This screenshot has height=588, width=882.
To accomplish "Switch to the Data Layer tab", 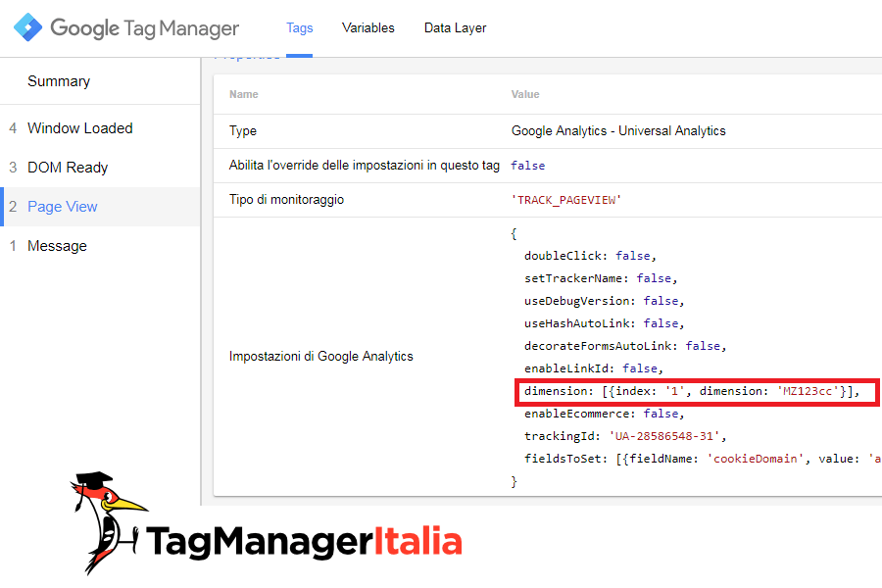I will (455, 28).
